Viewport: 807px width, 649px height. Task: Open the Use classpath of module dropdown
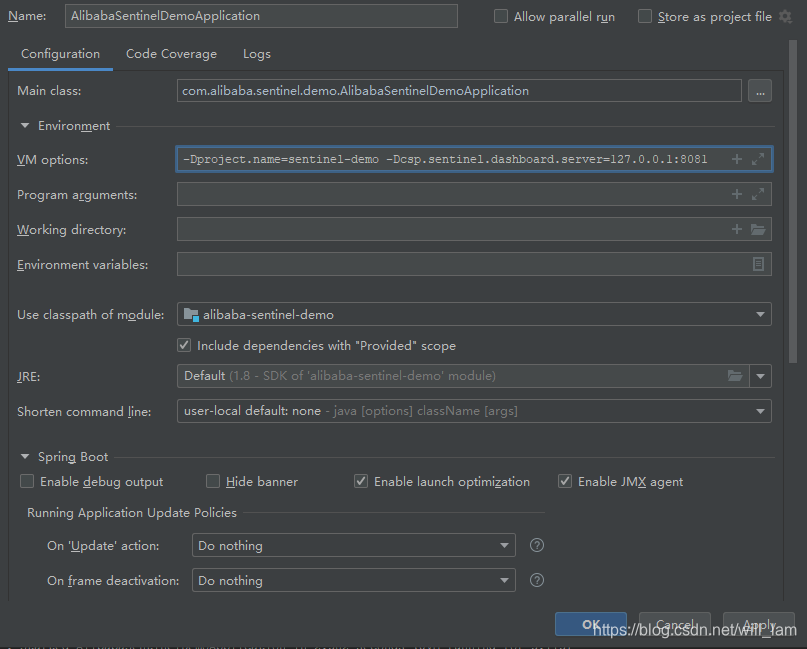pyautogui.click(x=474, y=314)
